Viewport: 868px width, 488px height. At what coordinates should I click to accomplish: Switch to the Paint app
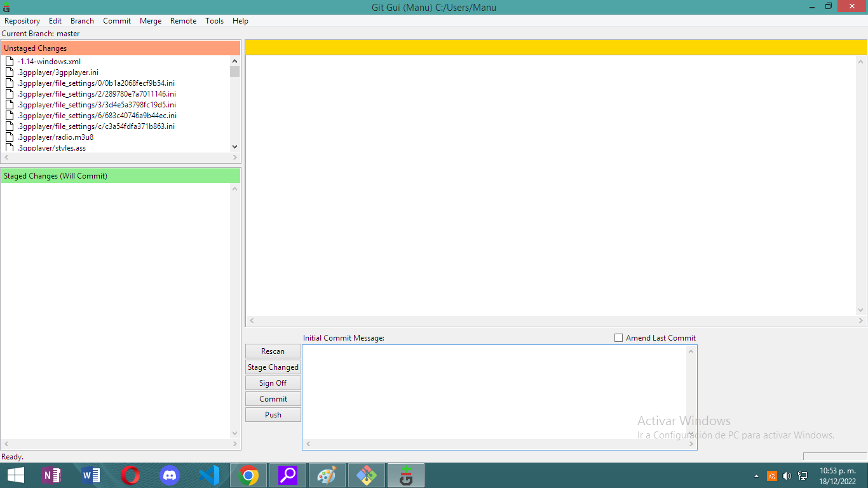pyautogui.click(x=327, y=475)
